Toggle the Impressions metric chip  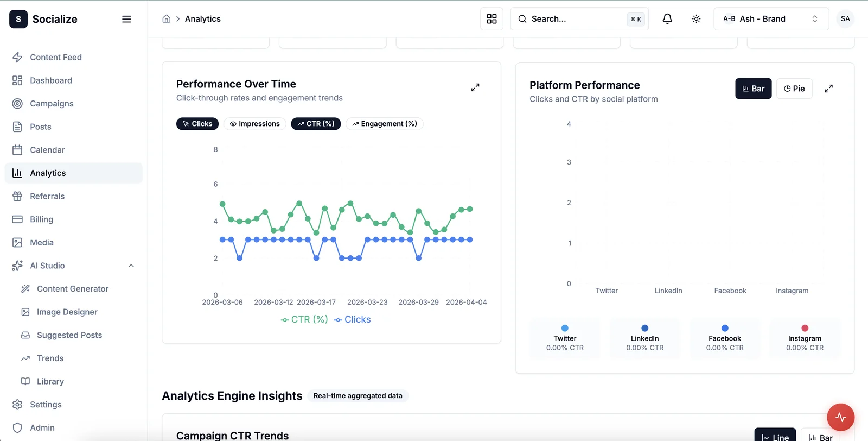254,124
